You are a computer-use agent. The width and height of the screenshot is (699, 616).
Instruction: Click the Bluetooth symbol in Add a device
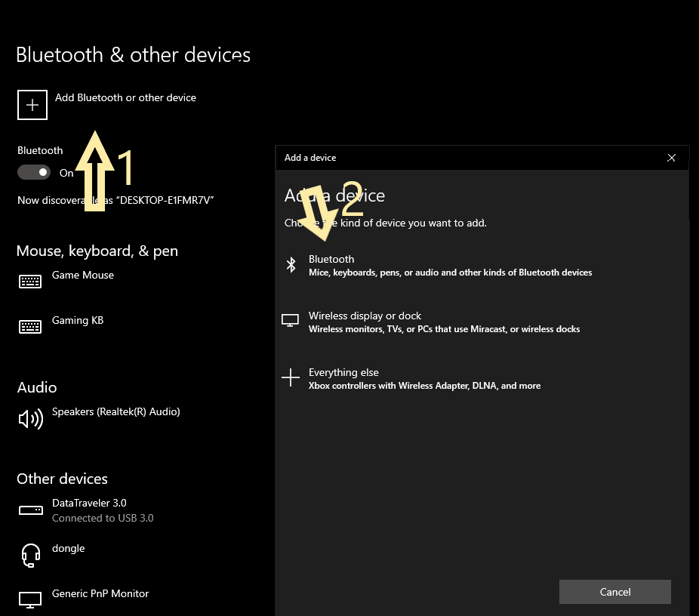pos(291,265)
